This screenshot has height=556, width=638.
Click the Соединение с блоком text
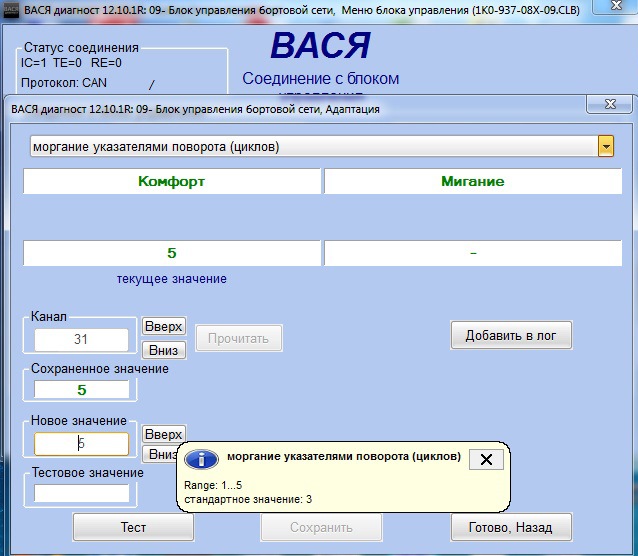pyautogui.click(x=321, y=79)
